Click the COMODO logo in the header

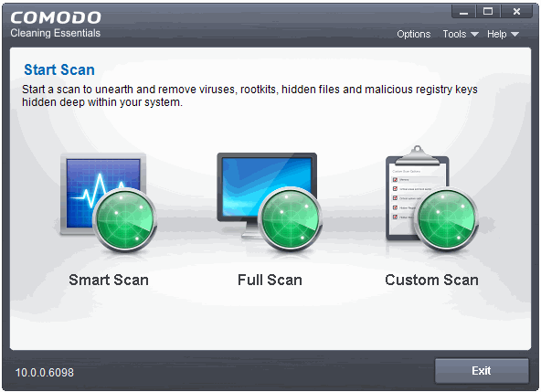[x=56, y=17]
